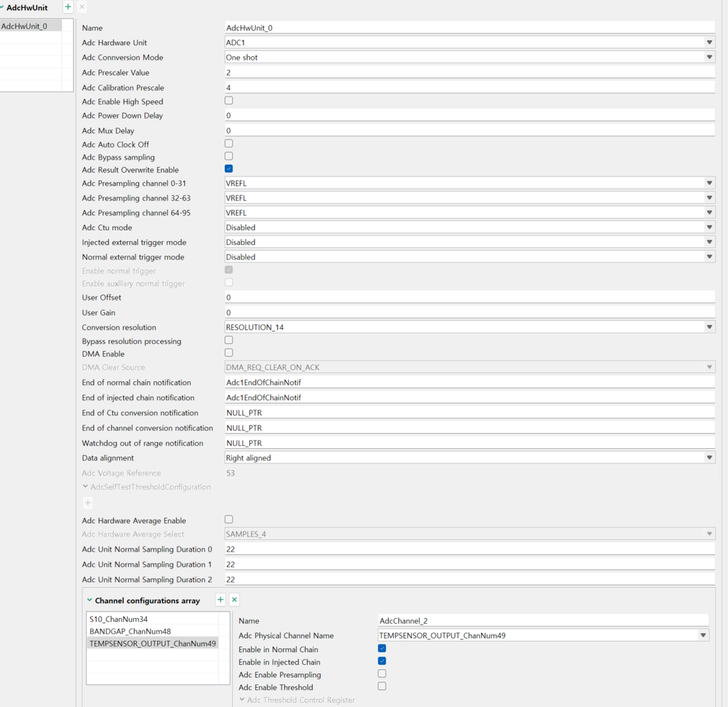
Task: Edit End of normal chain notification
Action: pos(470,383)
